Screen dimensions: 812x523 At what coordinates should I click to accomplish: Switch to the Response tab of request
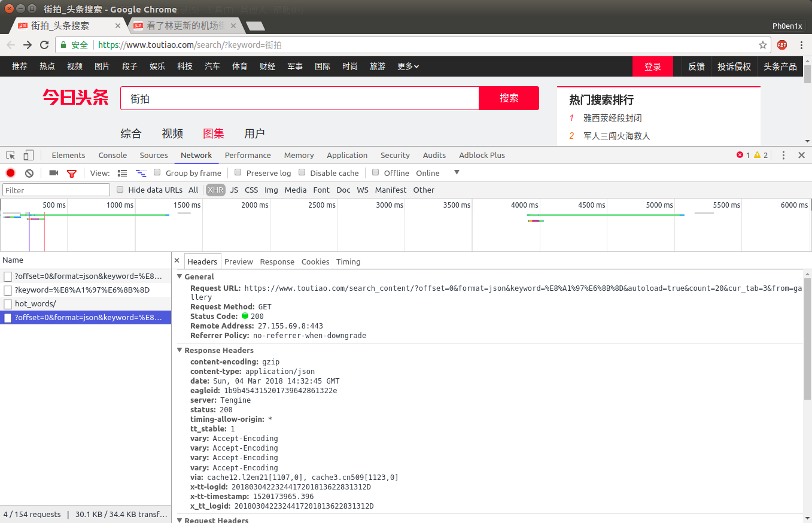pyautogui.click(x=277, y=261)
